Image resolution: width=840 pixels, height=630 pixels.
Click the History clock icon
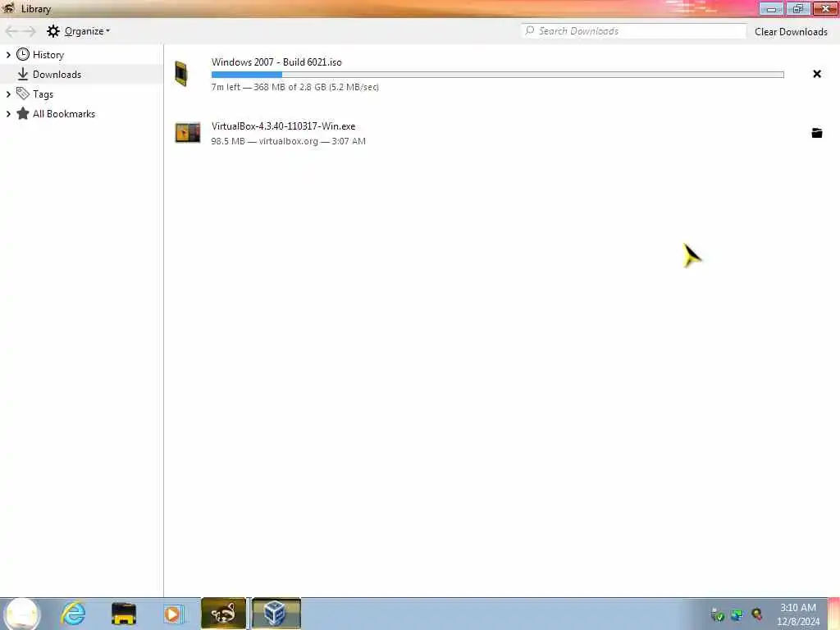tap(22, 54)
